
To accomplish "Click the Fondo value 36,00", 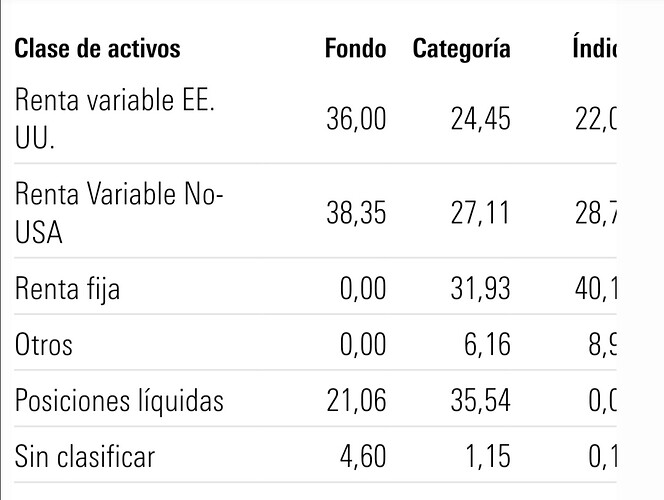I will pos(356,119).
